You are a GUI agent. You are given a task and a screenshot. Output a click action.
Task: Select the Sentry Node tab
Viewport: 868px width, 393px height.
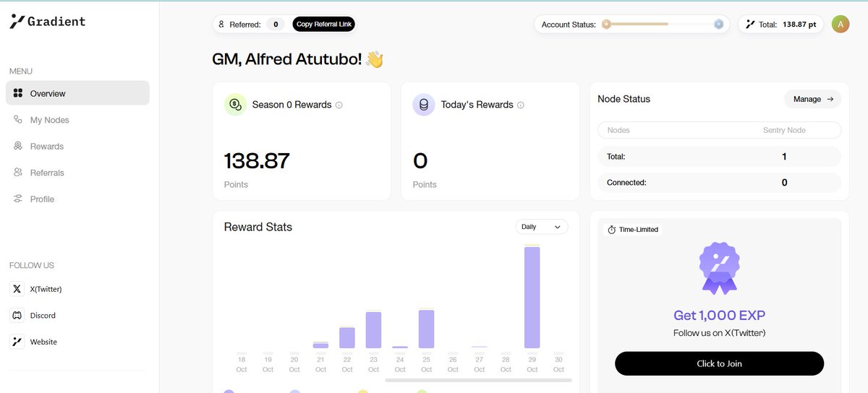[784, 130]
